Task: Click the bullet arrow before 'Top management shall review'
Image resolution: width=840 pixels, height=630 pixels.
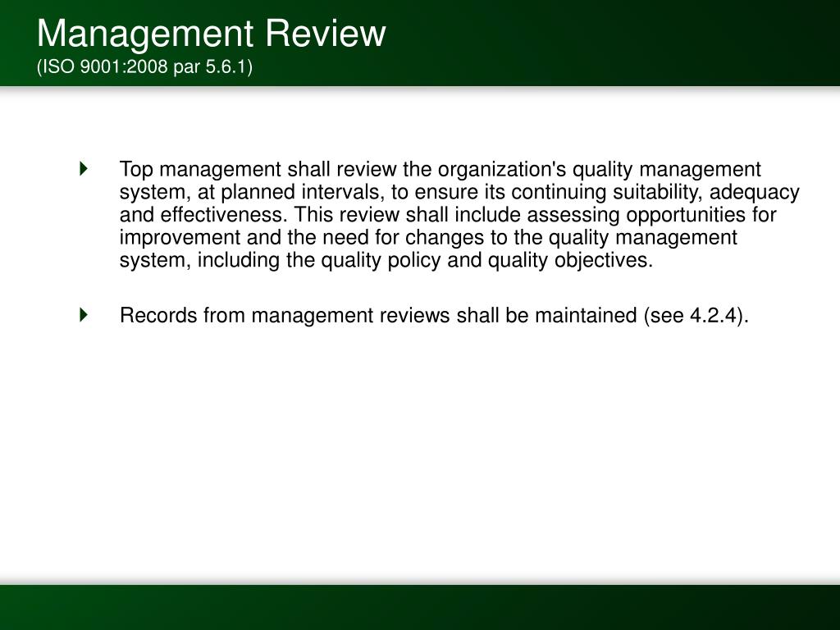Action: click(84, 168)
